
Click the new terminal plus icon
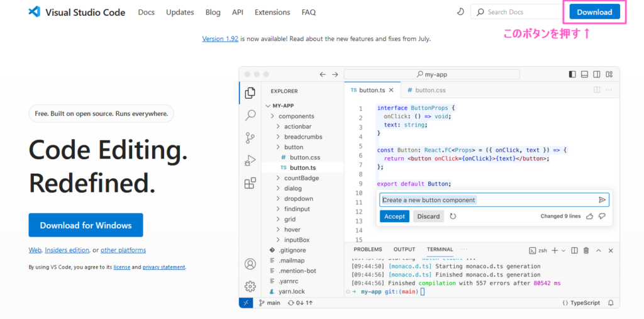(x=555, y=250)
